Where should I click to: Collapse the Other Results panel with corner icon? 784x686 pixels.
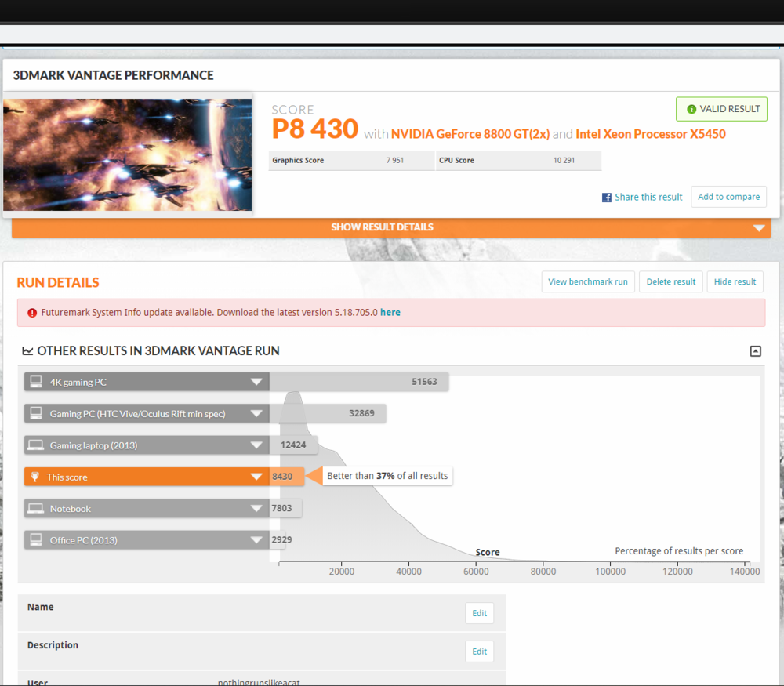(756, 351)
